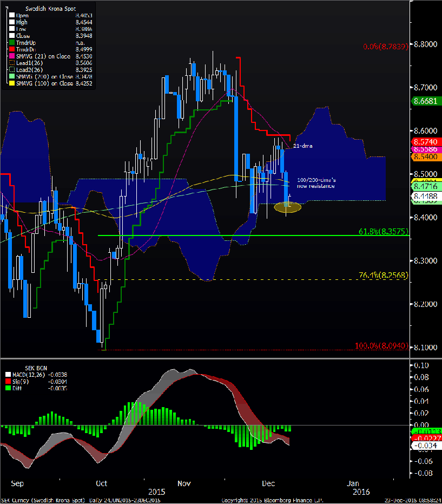Toggle the green Diff histogram legend entry
This screenshot has height=504, width=442.
(x=7, y=387)
